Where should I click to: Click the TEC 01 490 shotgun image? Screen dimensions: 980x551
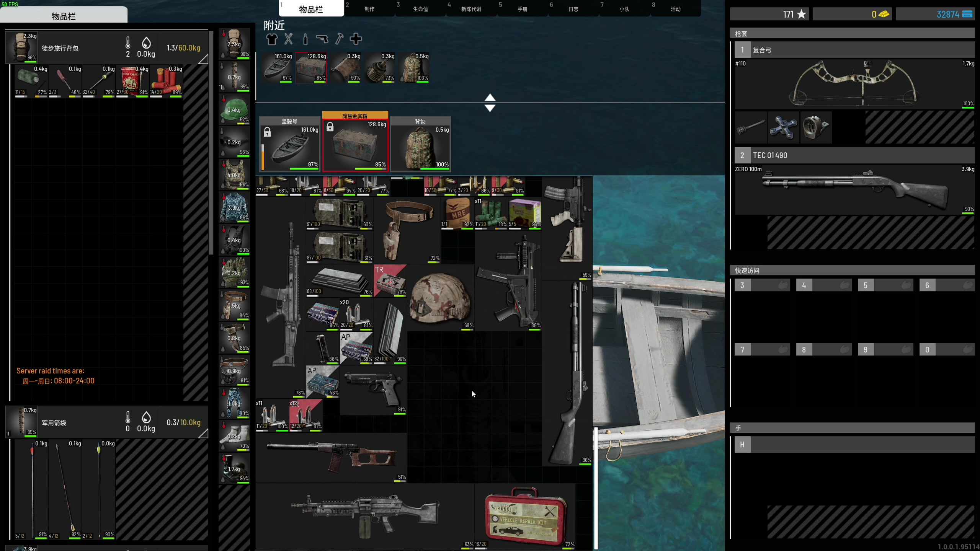854,190
